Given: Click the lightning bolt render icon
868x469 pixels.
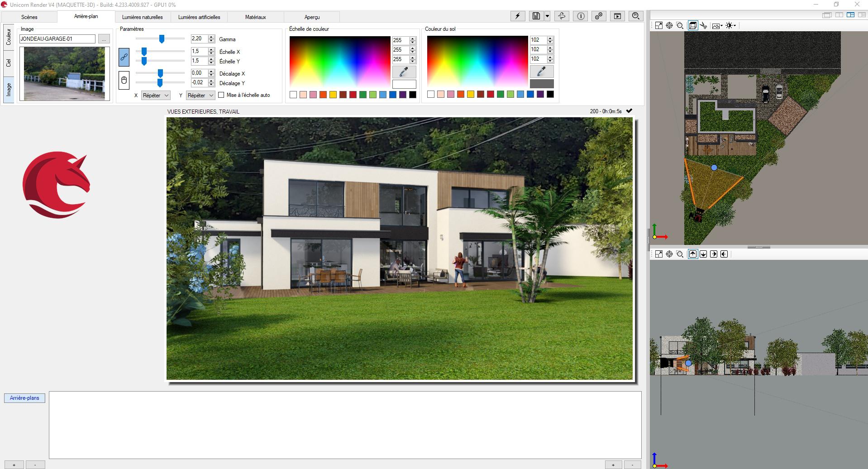Looking at the screenshot, I should pyautogui.click(x=518, y=16).
